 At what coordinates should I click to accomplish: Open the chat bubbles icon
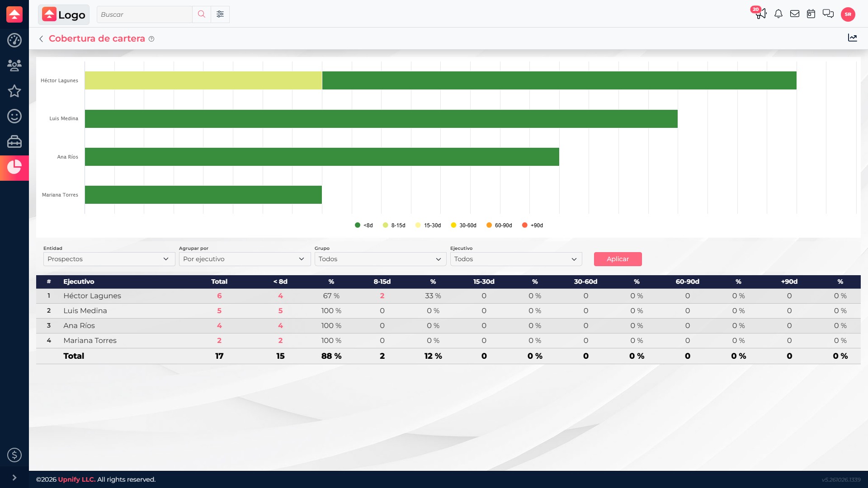point(828,14)
